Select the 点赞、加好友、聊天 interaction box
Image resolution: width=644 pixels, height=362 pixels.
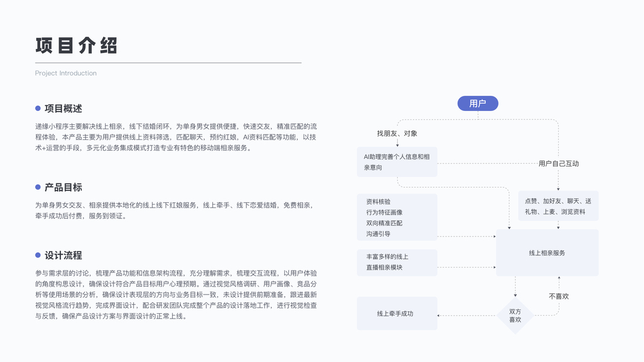558,206
